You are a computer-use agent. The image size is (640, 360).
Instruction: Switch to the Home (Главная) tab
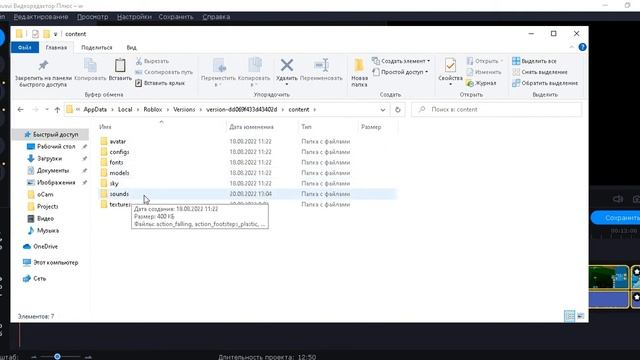[x=56, y=47]
